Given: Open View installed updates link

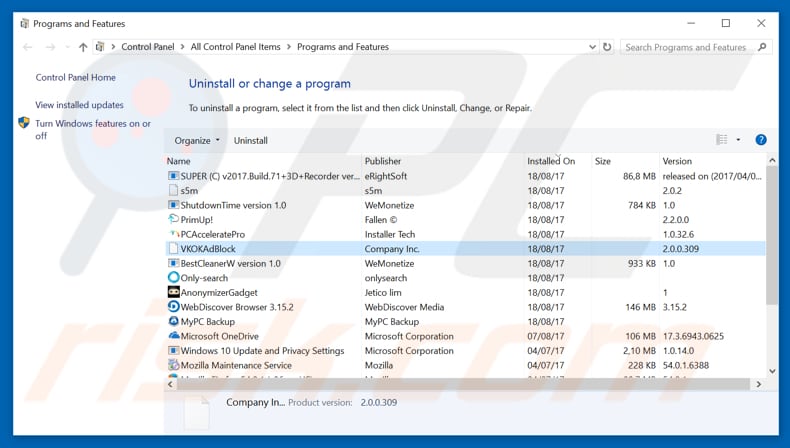Looking at the screenshot, I should (79, 105).
